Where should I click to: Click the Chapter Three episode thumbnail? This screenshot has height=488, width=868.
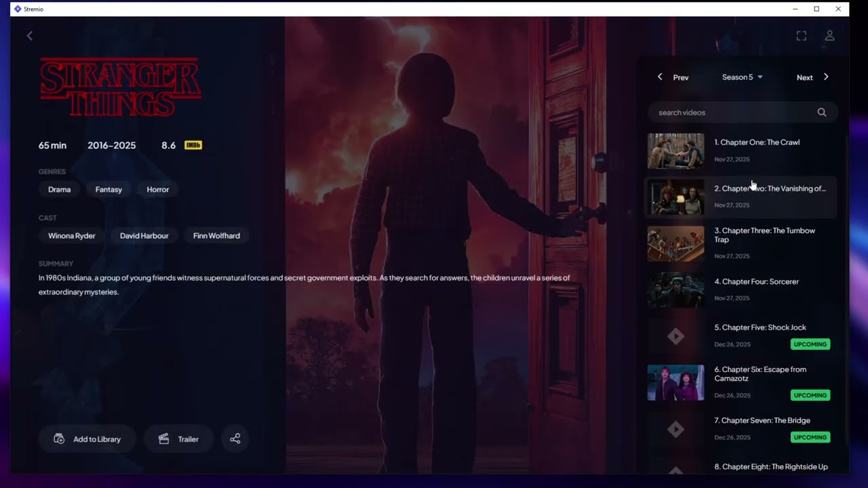[676, 243]
